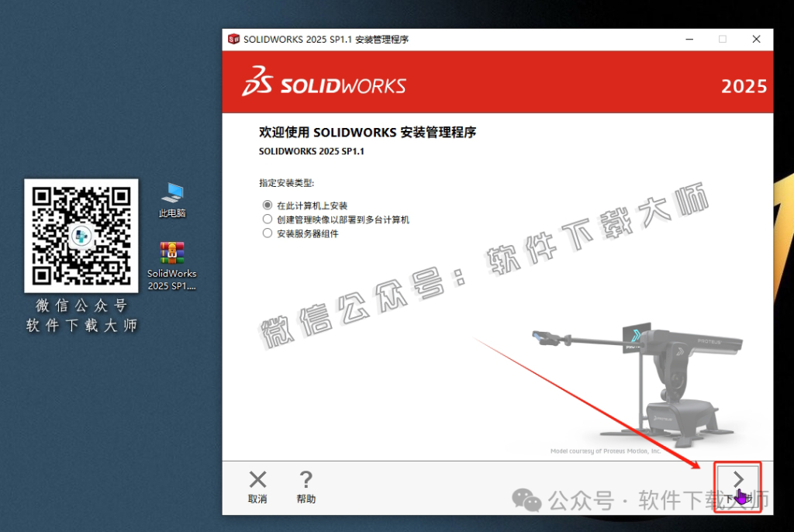The width and height of the screenshot is (794, 532).
Task: Click the Next arrow icon to proceed
Action: coord(737,479)
